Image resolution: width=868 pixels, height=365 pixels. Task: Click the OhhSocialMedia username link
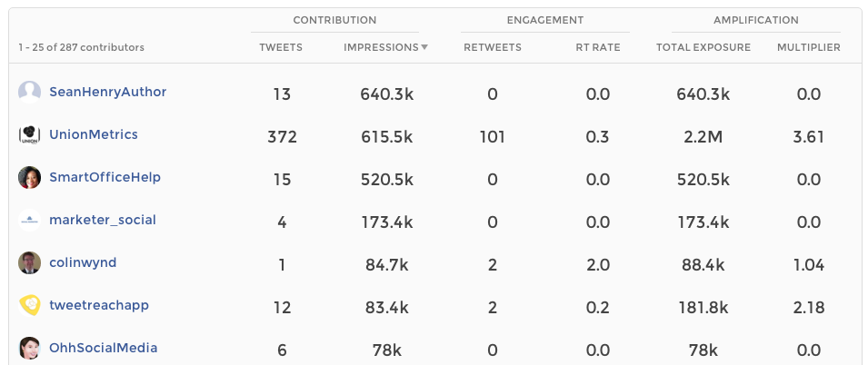click(103, 348)
